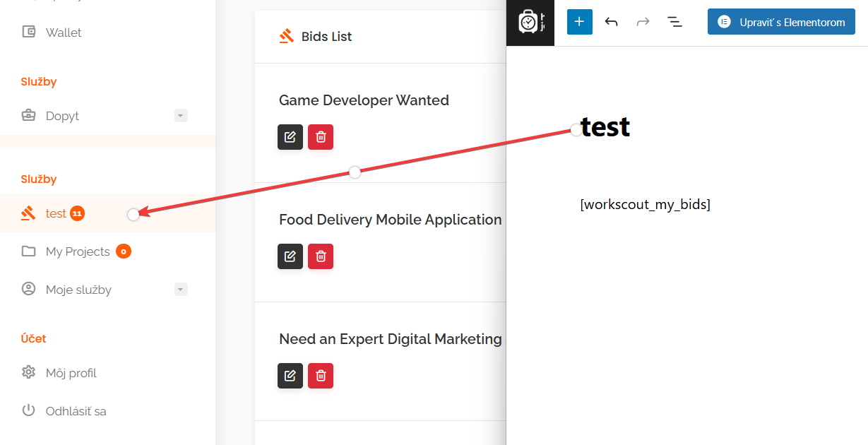Open the document overview list icon
The width and height of the screenshot is (868, 445).
point(674,22)
